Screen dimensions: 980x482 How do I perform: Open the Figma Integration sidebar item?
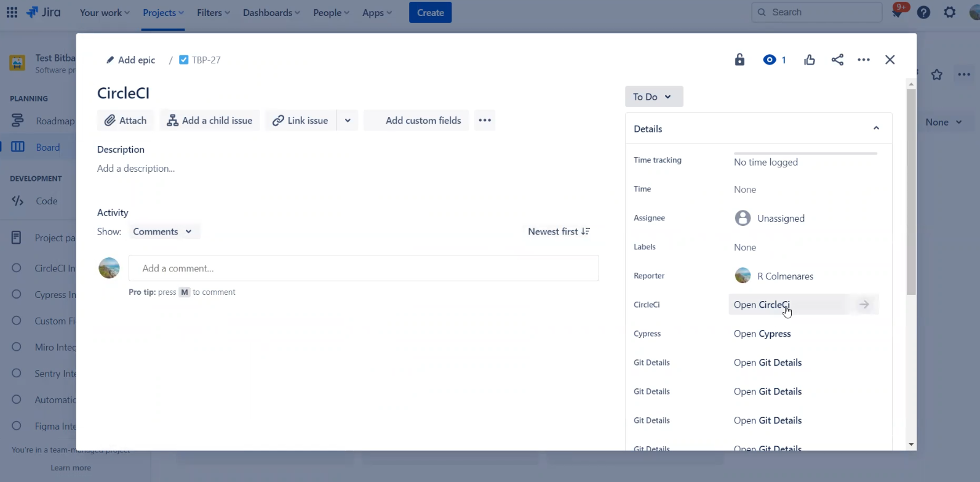[44, 426]
